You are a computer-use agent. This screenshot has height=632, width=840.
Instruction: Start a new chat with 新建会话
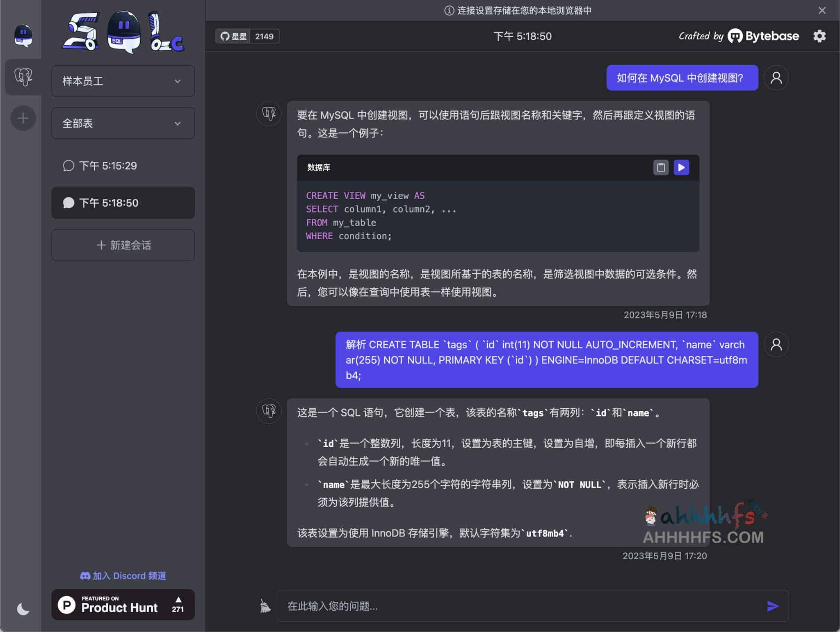point(123,245)
